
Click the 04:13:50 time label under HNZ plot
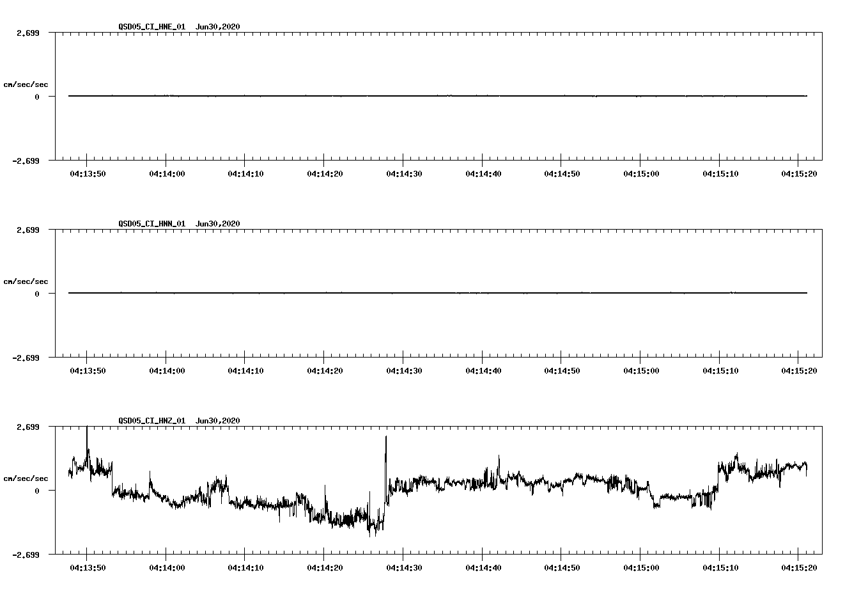point(88,567)
